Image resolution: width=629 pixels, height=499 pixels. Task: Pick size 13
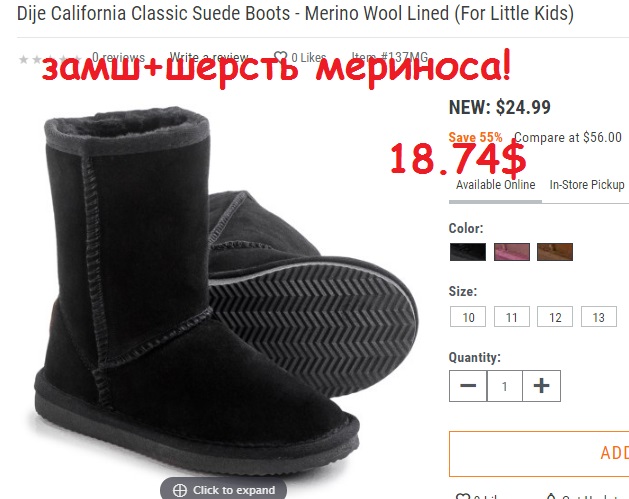coord(598,317)
